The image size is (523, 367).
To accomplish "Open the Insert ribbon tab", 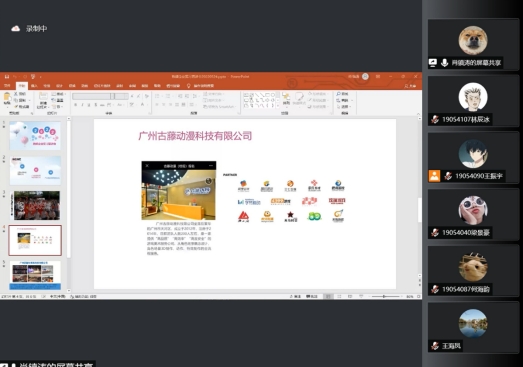I will (34, 86).
